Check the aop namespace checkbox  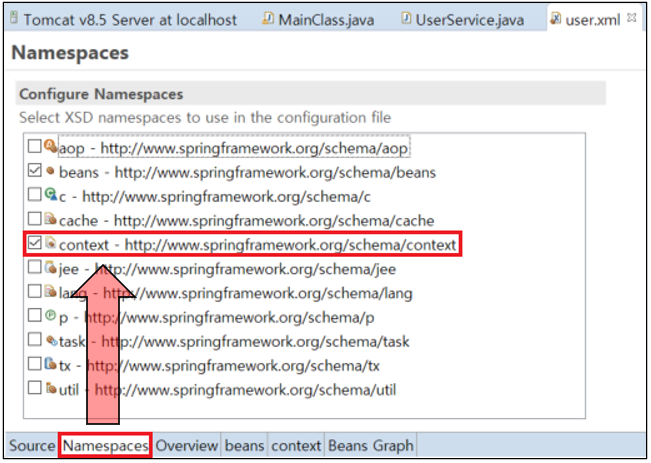point(34,146)
